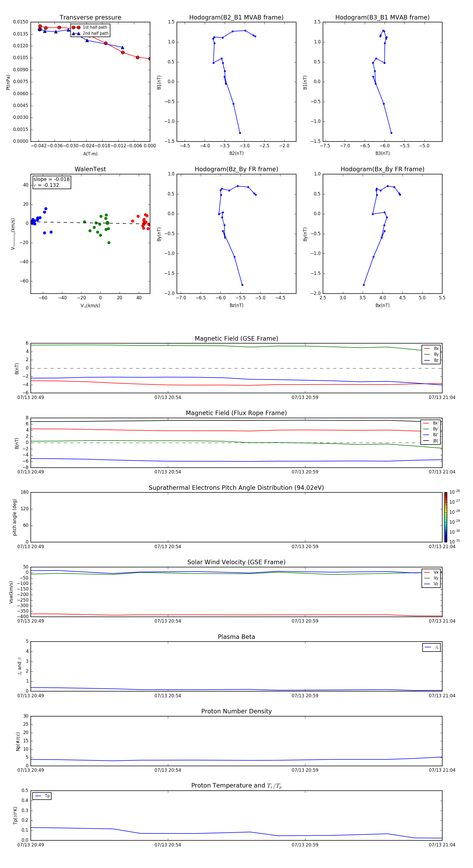Click the βp legend in the Plasma Beta plot
This screenshot has width=473, height=868.
point(431,647)
